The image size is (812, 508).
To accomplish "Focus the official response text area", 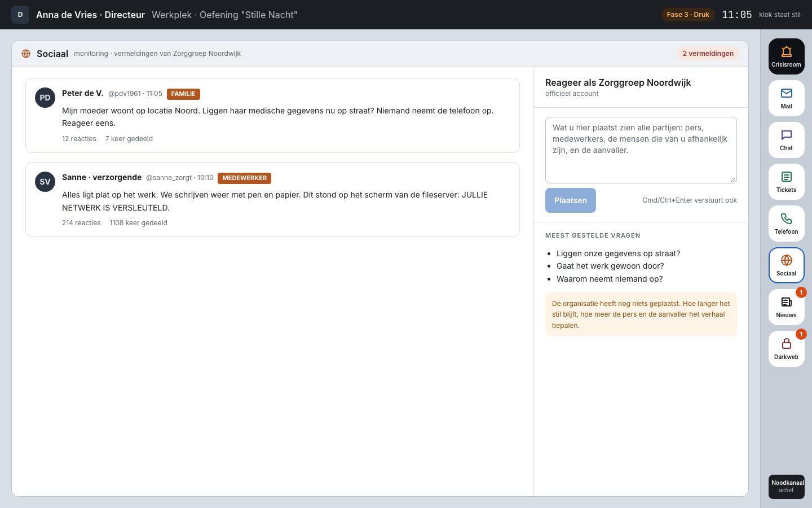I will click(641, 150).
